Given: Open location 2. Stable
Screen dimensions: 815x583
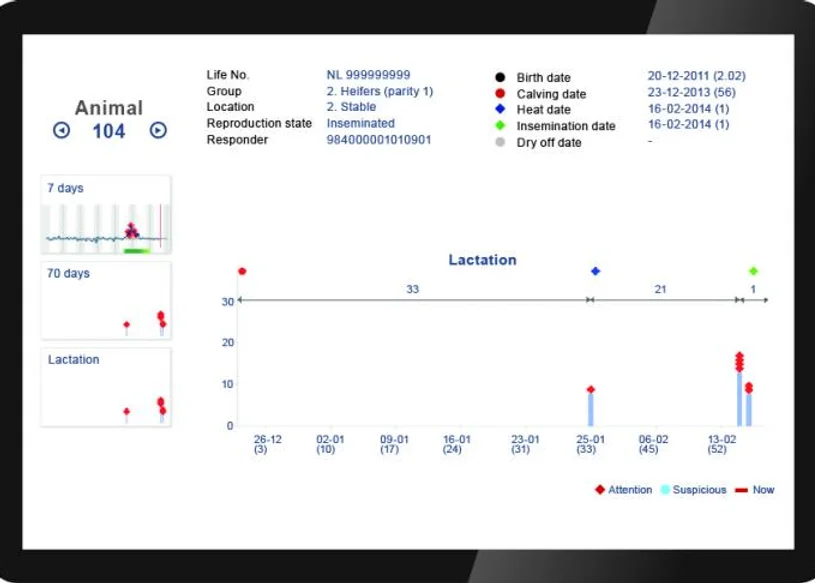Looking at the screenshot, I should click(351, 107).
